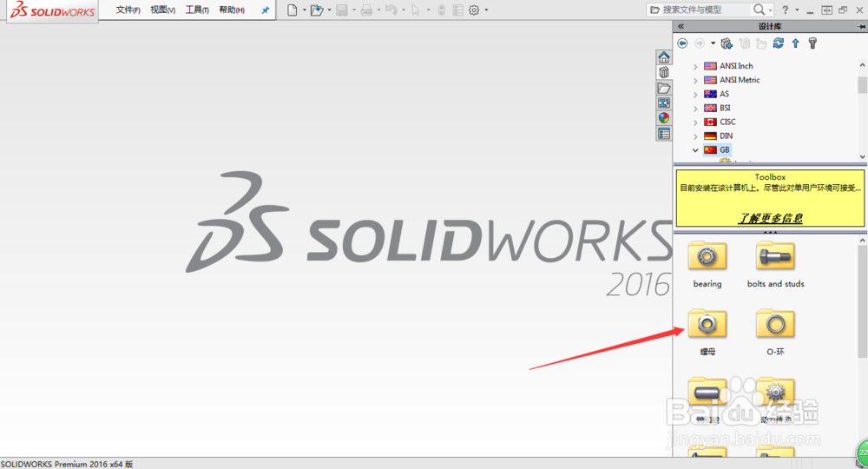Viewport: 868px width, 469px height.
Task: Click the Options gear icon
Action: (x=474, y=10)
